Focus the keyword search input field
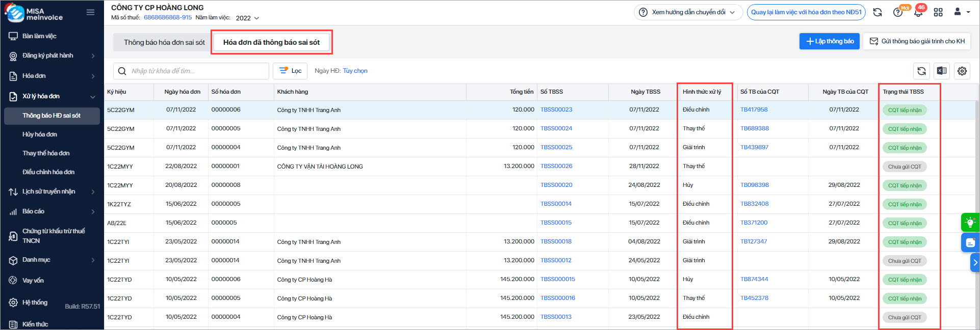The width and height of the screenshot is (980, 330). pyautogui.click(x=196, y=71)
